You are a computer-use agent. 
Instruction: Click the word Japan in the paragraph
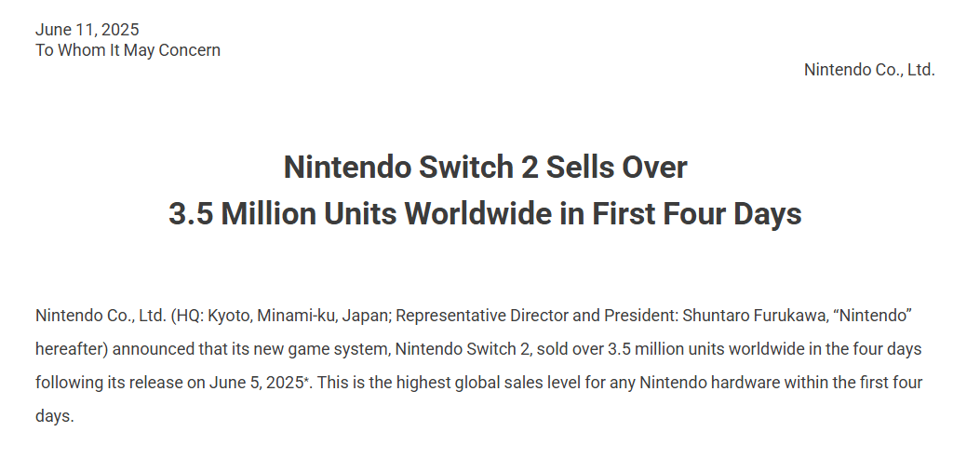(x=365, y=316)
